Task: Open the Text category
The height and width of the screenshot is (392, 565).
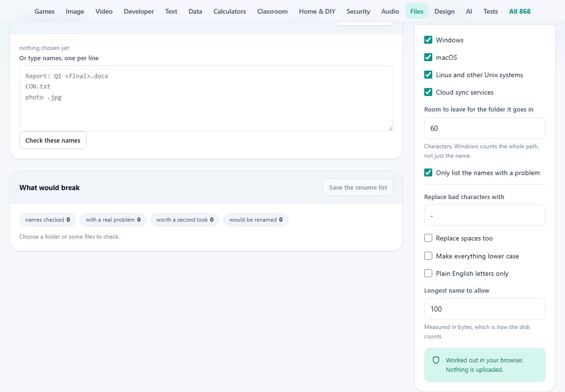Action: [x=171, y=11]
